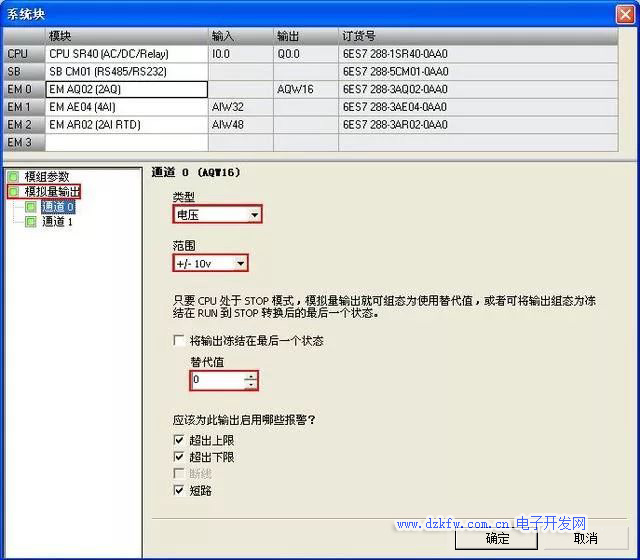Toggle the 短路 alarm checkbox
Image resolution: width=640 pixels, height=560 pixels.
click(x=179, y=490)
